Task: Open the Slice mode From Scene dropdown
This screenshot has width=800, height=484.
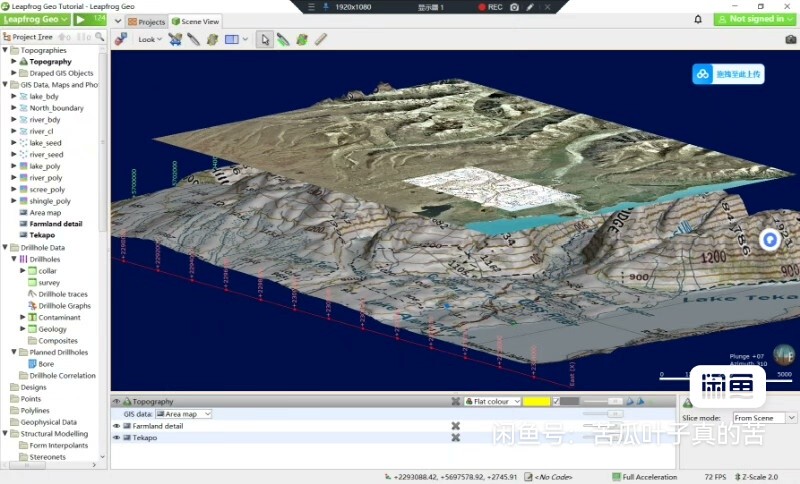Action: click(x=764, y=418)
